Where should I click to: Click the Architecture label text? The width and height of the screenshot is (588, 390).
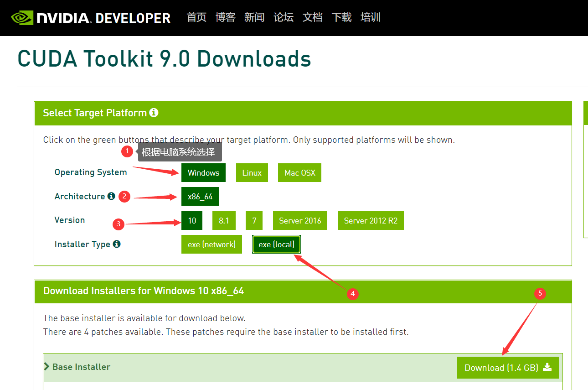tap(80, 196)
